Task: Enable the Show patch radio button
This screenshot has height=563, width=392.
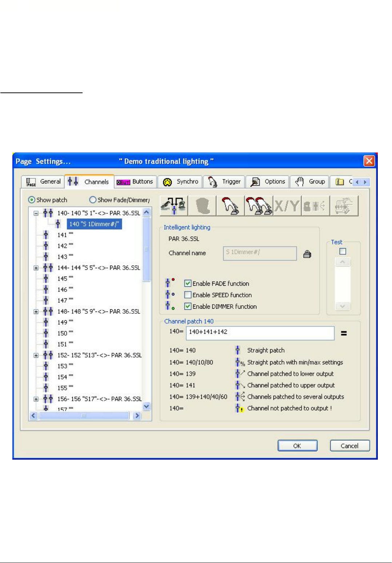Action: pos(32,200)
